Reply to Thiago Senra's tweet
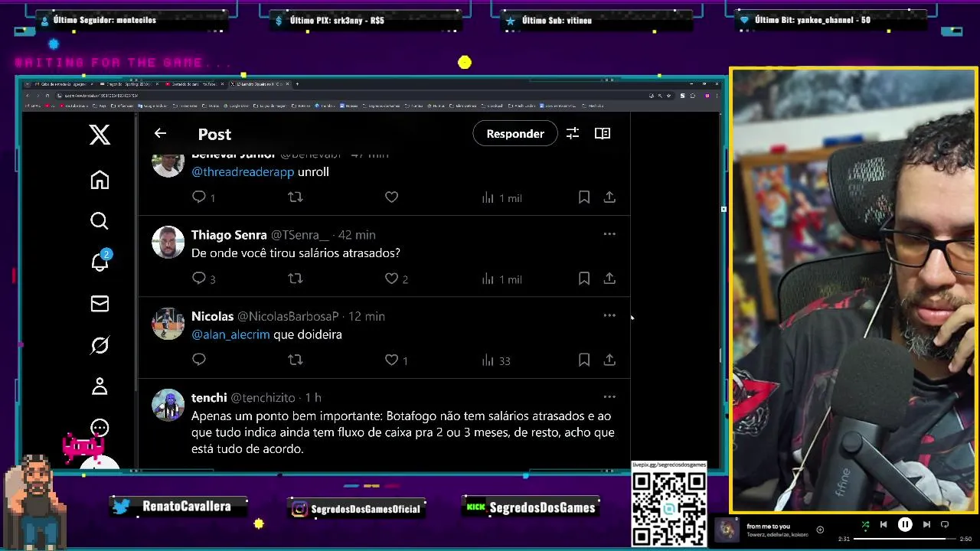The image size is (980, 551). coord(199,279)
